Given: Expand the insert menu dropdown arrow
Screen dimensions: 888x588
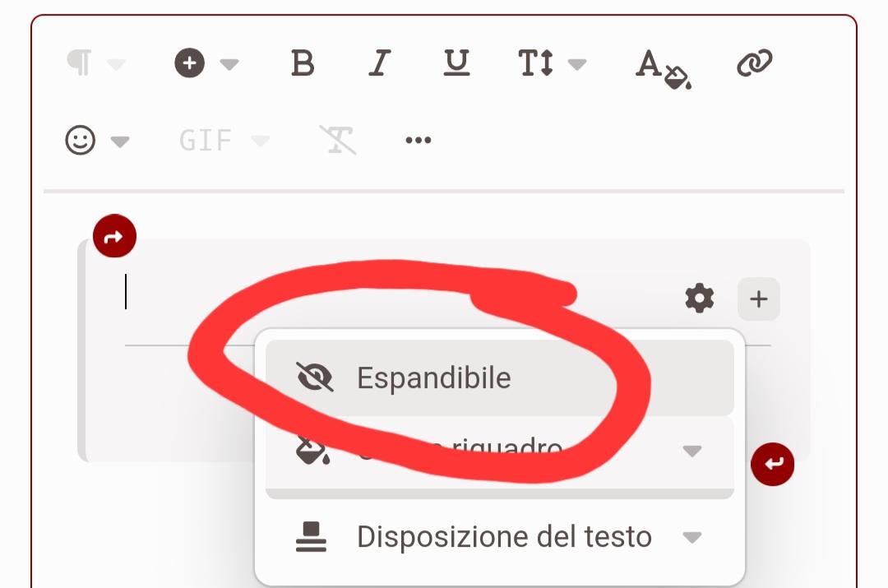Looking at the screenshot, I should click(229, 64).
